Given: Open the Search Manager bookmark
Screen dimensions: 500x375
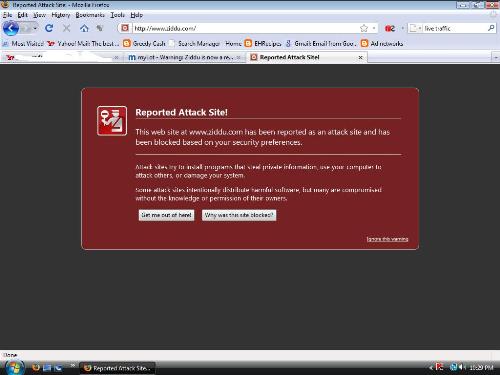Looking at the screenshot, I should 195,43.
